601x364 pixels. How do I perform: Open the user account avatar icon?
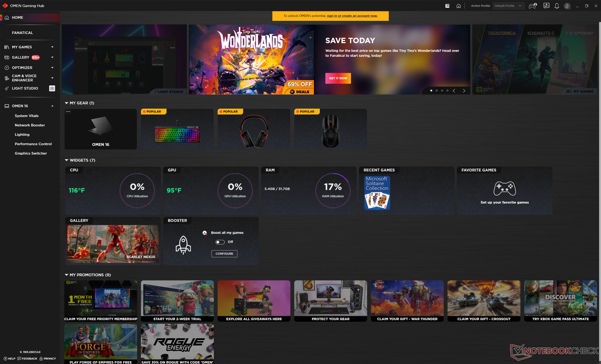point(567,6)
